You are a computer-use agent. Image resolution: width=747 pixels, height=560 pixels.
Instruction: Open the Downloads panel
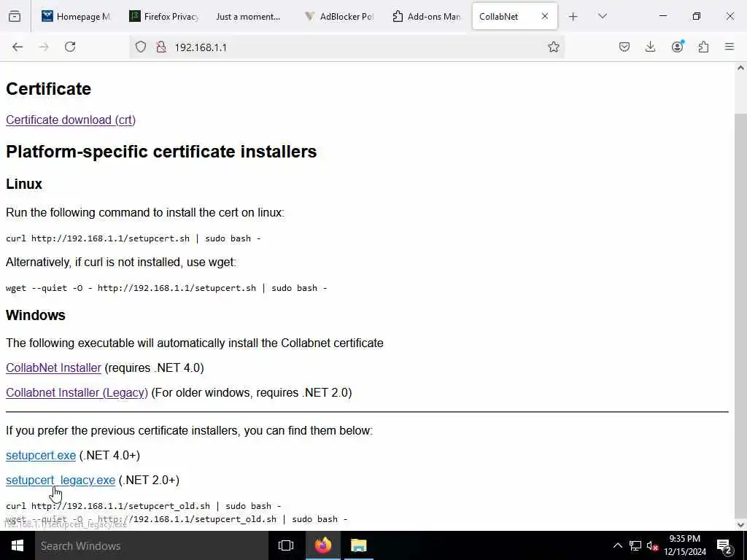click(650, 47)
